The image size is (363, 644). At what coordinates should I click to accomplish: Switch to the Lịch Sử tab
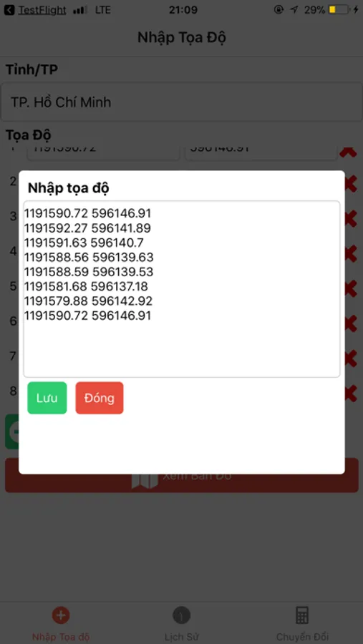tap(181, 624)
